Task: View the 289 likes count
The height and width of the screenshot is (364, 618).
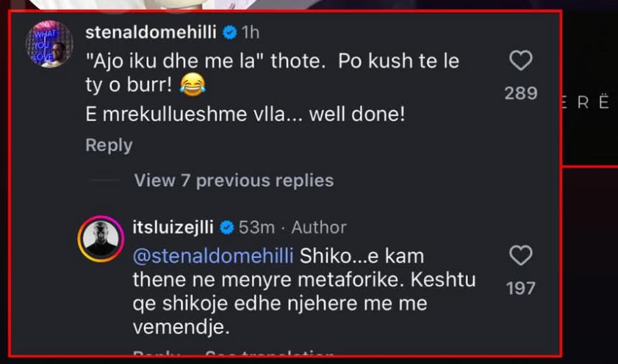Action: pyautogui.click(x=520, y=94)
